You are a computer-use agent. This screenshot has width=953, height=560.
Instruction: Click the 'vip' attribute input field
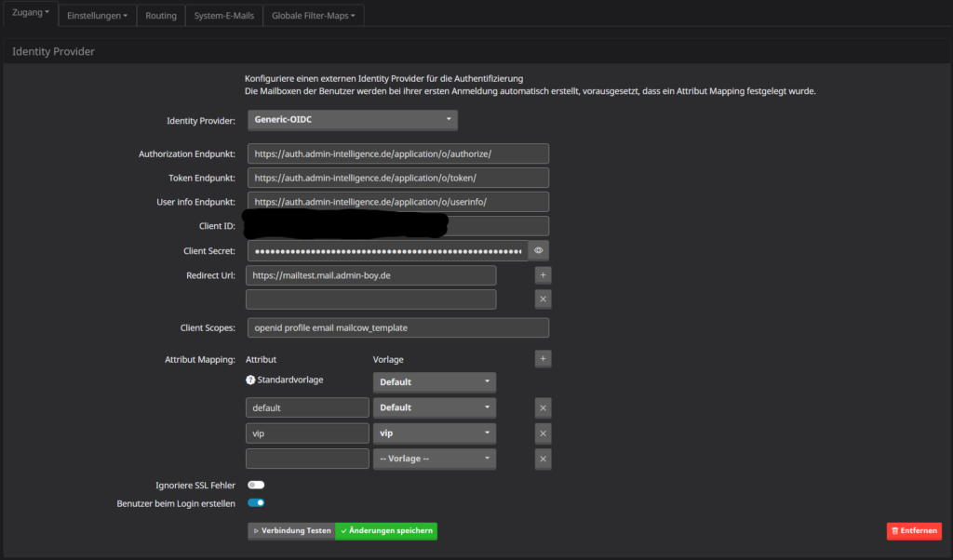(307, 433)
